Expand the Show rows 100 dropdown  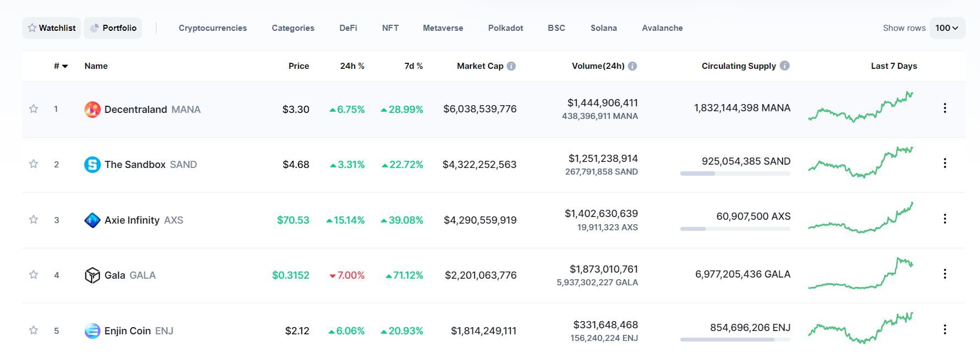click(947, 28)
